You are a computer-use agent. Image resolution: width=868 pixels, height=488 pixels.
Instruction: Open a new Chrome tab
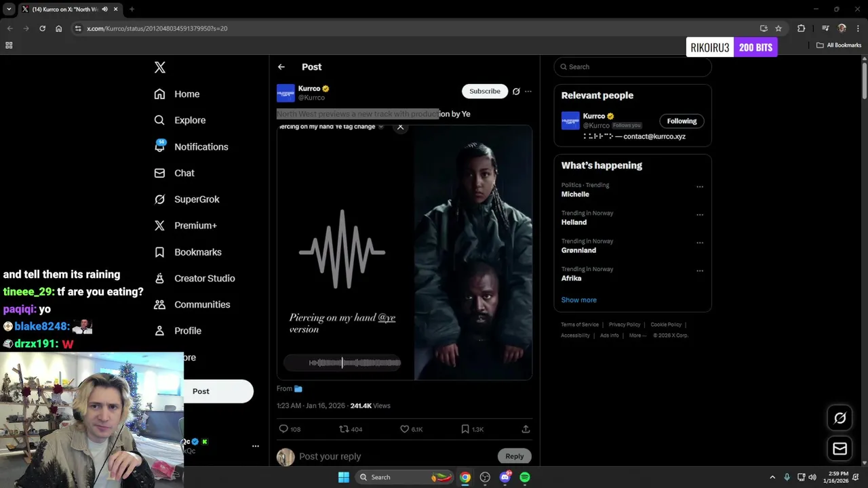(x=132, y=9)
